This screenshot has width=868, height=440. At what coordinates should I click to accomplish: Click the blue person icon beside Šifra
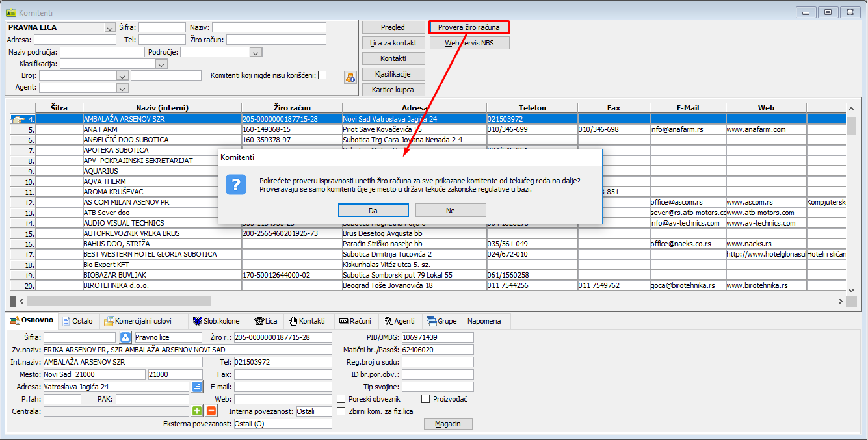click(x=126, y=337)
